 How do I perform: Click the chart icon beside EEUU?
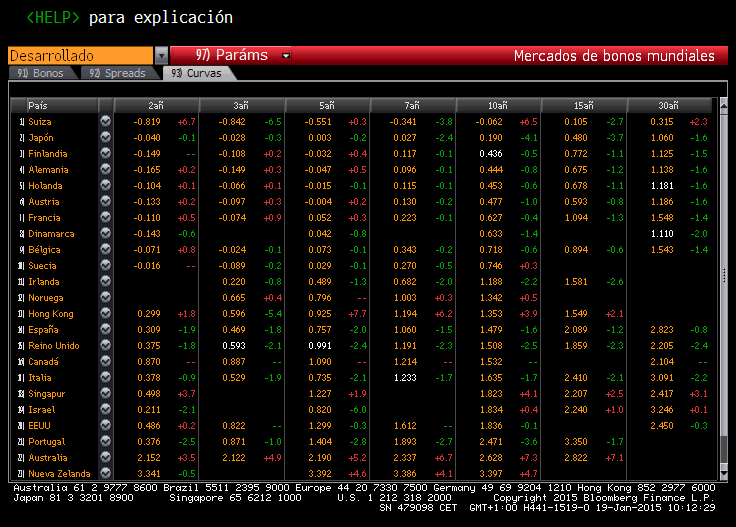[106, 425]
